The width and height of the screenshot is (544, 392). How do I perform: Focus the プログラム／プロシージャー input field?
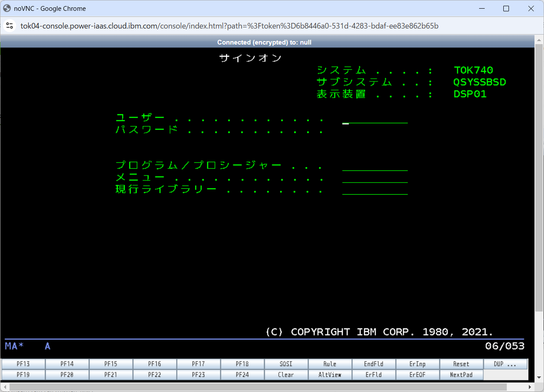pyautogui.click(x=375, y=166)
